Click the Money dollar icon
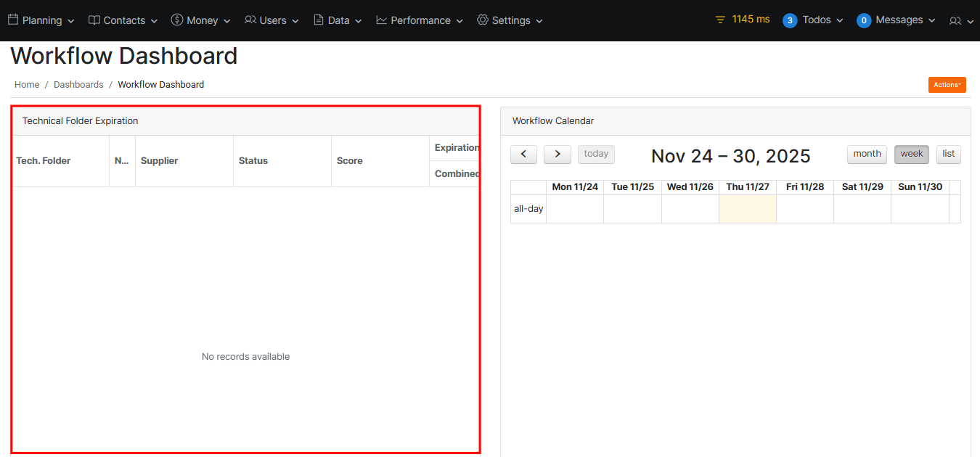Viewport: 980px width, 457px height. pyautogui.click(x=177, y=20)
